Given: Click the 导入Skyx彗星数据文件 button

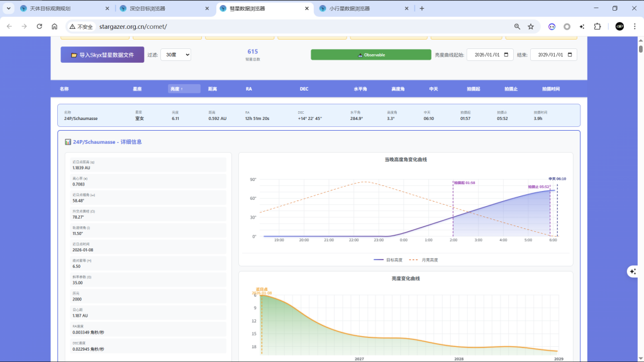Looking at the screenshot, I should tap(103, 55).
